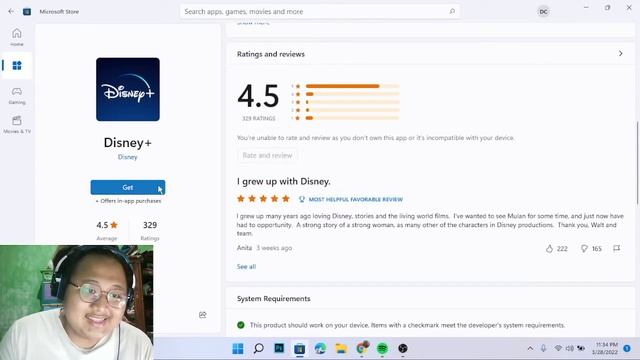Viewport: 640px width, 360px height.
Task: Click the page vertical scrollbar
Action: tap(637, 162)
